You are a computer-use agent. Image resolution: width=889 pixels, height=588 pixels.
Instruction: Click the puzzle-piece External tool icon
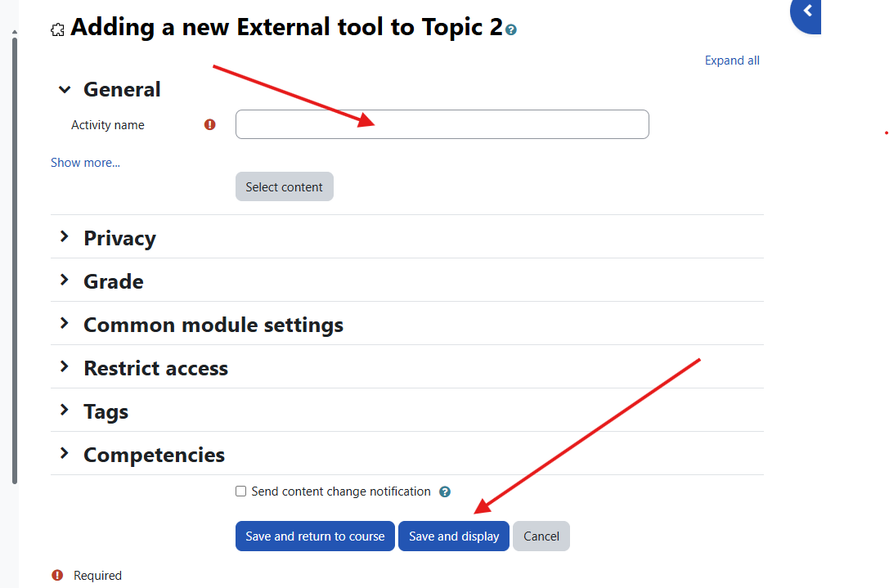(x=57, y=29)
